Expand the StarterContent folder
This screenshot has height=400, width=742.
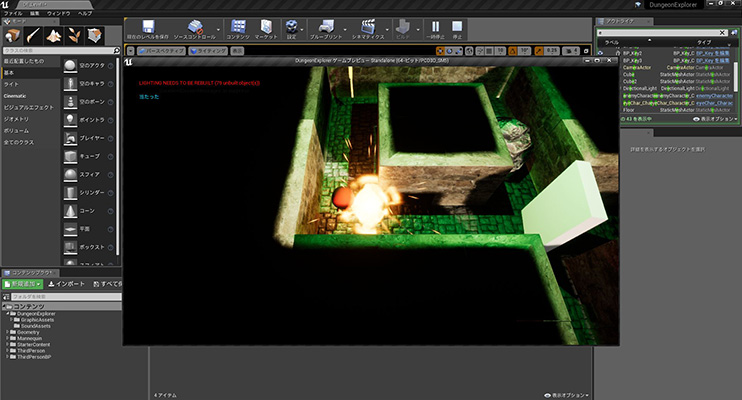8,345
